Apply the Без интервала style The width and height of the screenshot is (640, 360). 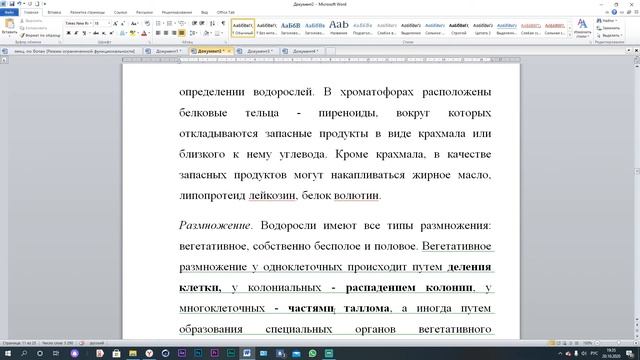click(x=267, y=28)
